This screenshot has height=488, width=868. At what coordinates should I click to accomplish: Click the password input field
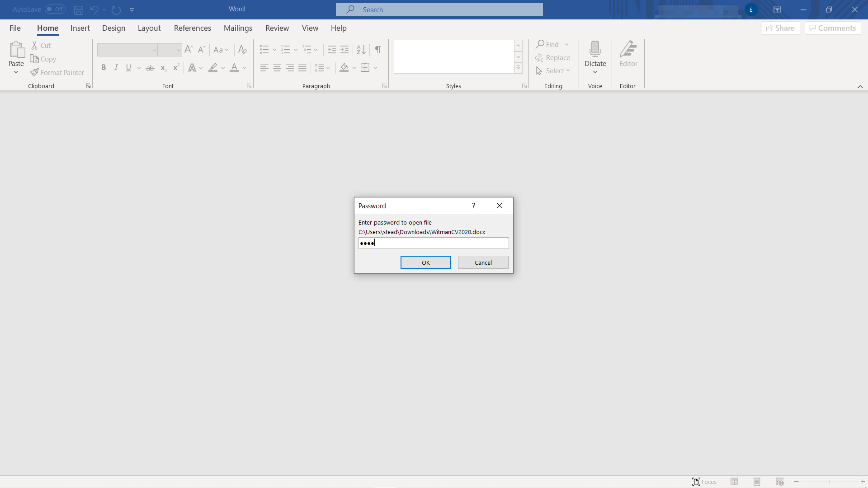pos(434,243)
